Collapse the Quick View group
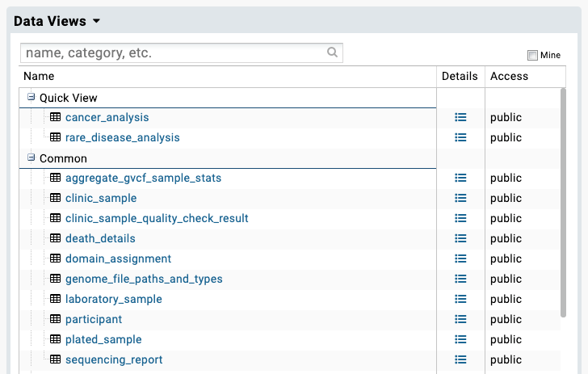This screenshot has height=374, width=588. [x=31, y=97]
